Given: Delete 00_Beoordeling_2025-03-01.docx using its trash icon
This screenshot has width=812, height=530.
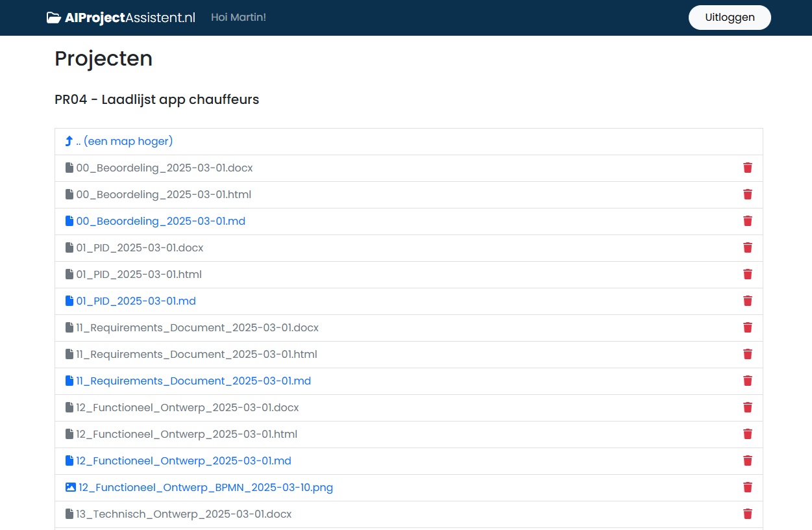Looking at the screenshot, I should [747, 168].
